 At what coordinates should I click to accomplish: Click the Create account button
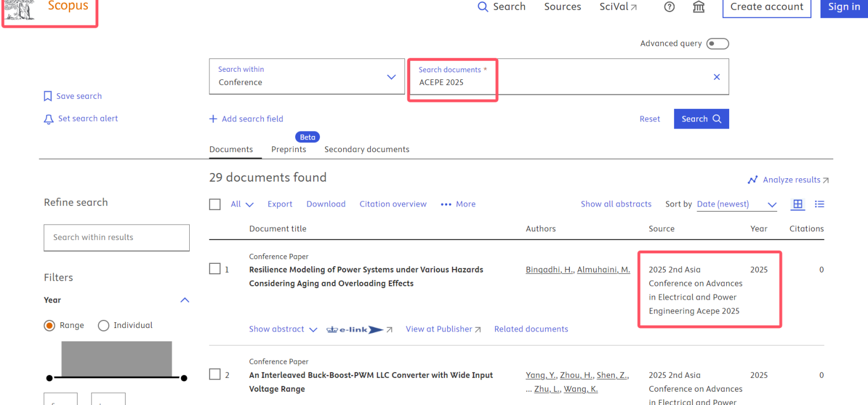tap(767, 7)
